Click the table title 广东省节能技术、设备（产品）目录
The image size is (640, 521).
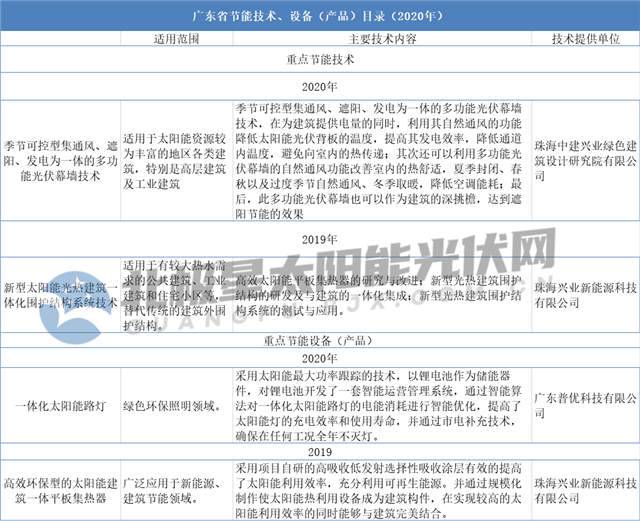[320, 17]
